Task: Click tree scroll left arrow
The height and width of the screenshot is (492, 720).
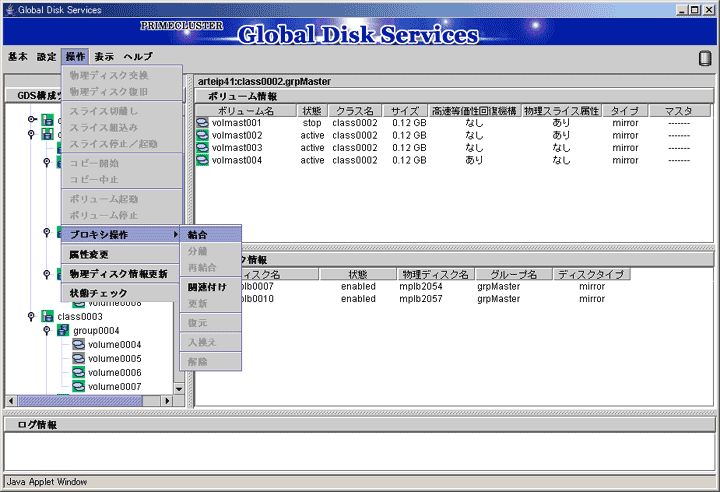Action: pyautogui.click(x=11, y=401)
